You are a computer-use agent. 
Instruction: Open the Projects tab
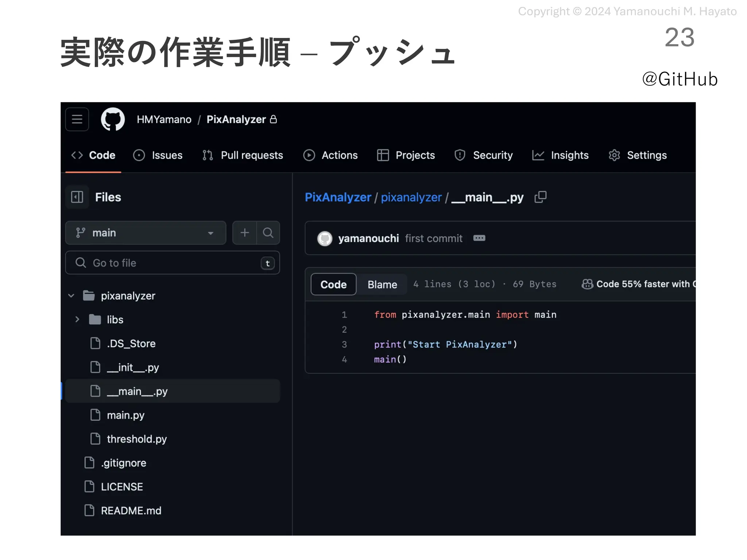click(x=406, y=155)
